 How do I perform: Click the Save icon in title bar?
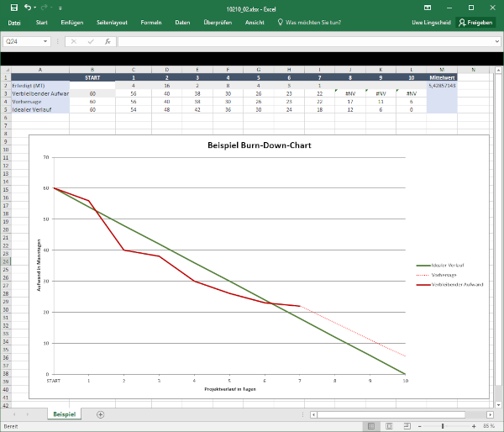coord(16,7)
